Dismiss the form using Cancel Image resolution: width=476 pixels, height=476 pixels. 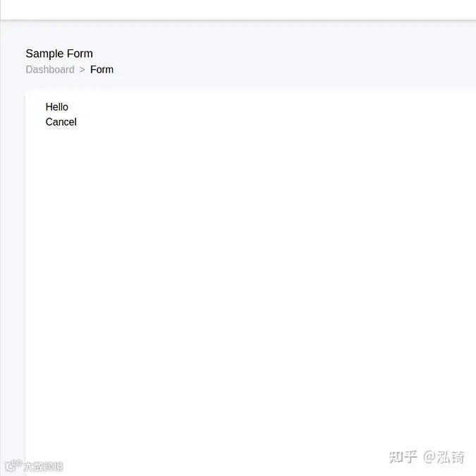click(61, 122)
